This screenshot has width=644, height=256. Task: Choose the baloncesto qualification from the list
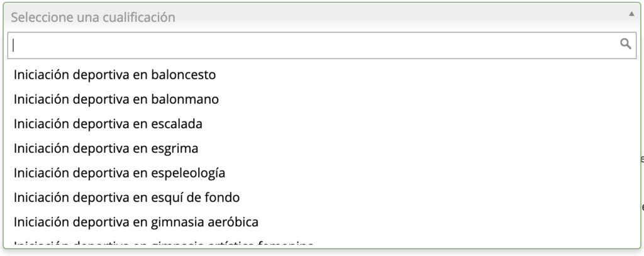click(x=115, y=74)
